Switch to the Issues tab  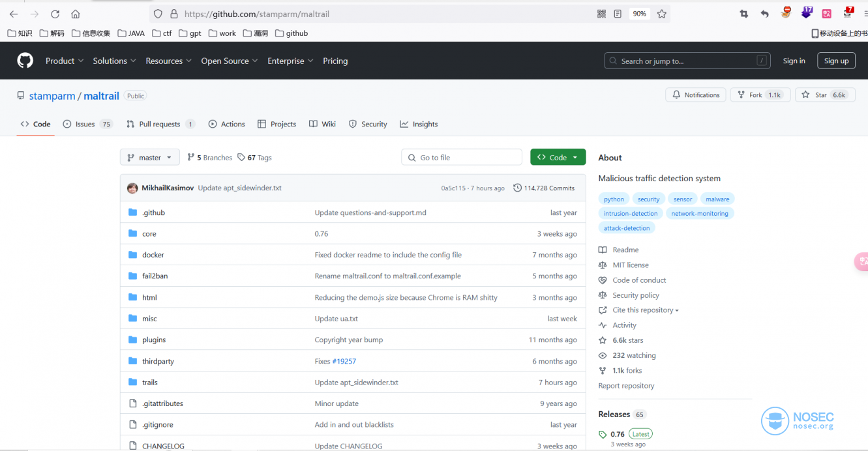click(x=88, y=124)
